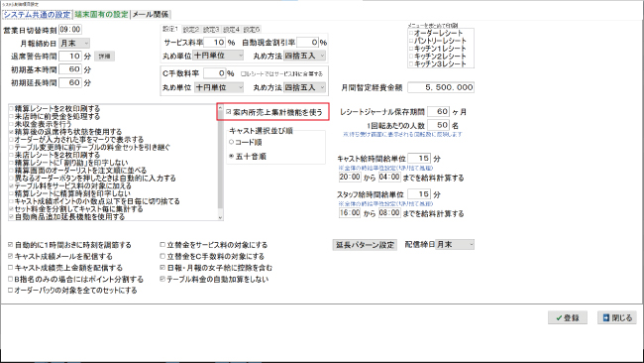This screenshot has width=644, height=363.
Task: Check オーダーレシート in the print list
Action: (436, 33)
